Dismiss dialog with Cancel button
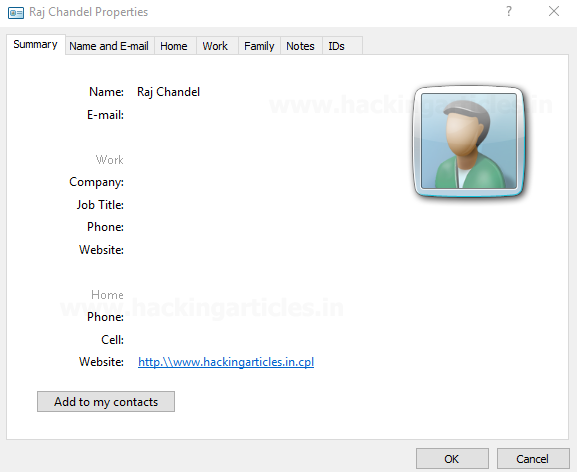 [533, 458]
